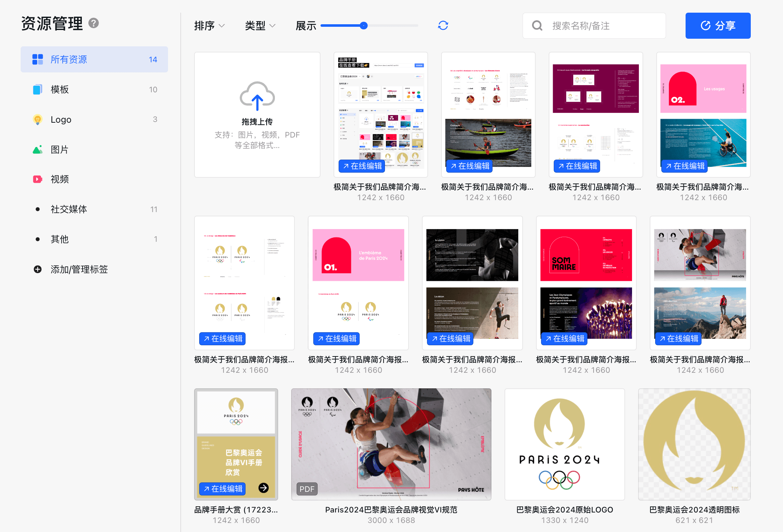Image resolution: width=783 pixels, height=532 pixels.
Task: Open the SOMMAIRE red poster thumbnail
Action: tap(586, 283)
